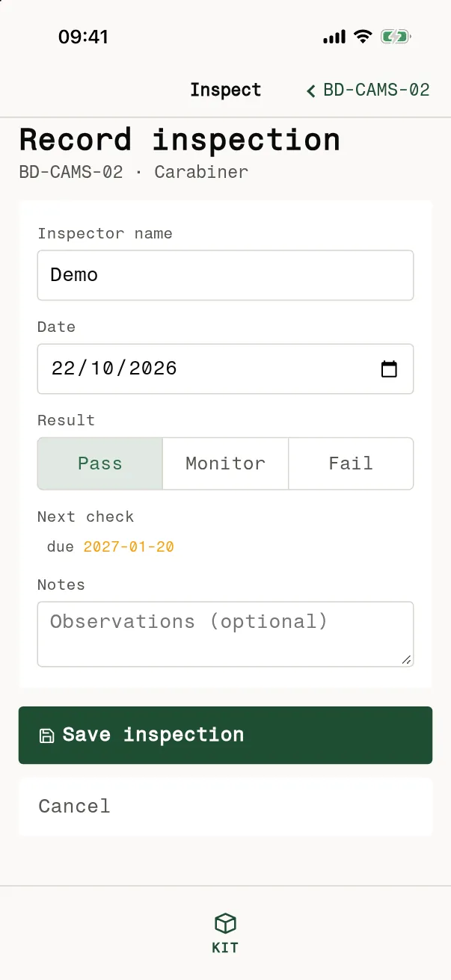This screenshot has width=451, height=980.
Task: Tap the Inspector name label
Action: (105, 234)
